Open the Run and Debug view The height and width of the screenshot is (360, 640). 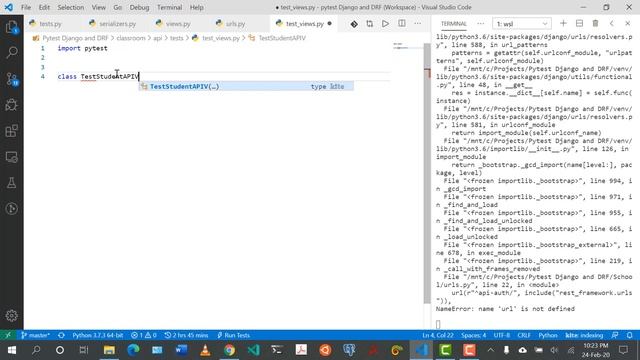[11, 105]
